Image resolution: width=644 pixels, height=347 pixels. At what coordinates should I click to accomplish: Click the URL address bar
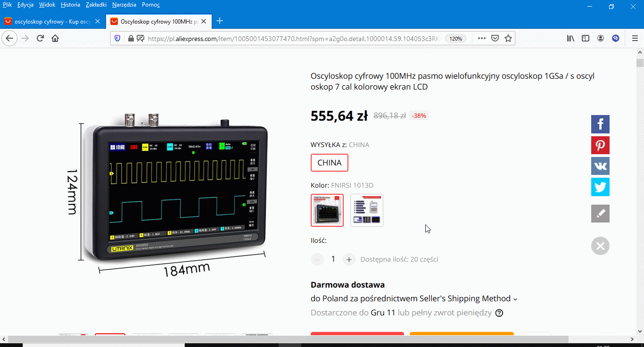[x=292, y=39]
